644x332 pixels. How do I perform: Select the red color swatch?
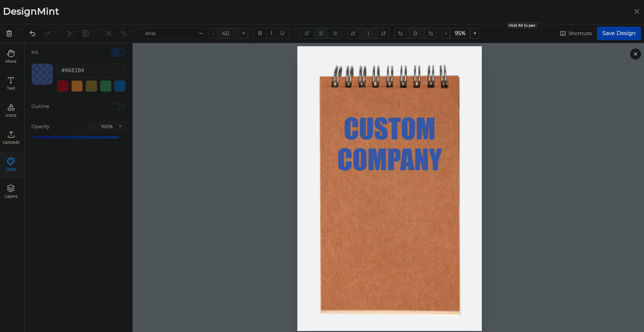(63, 86)
